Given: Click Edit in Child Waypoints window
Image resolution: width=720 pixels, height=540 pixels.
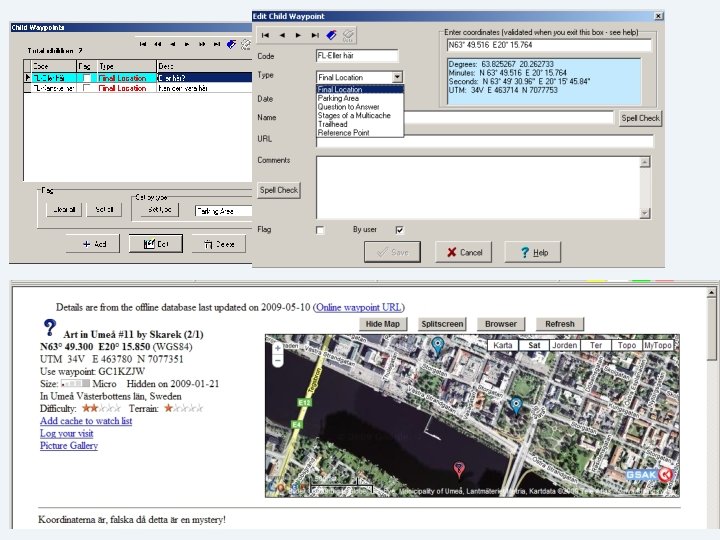Looking at the screenshot, I should 156,244.
